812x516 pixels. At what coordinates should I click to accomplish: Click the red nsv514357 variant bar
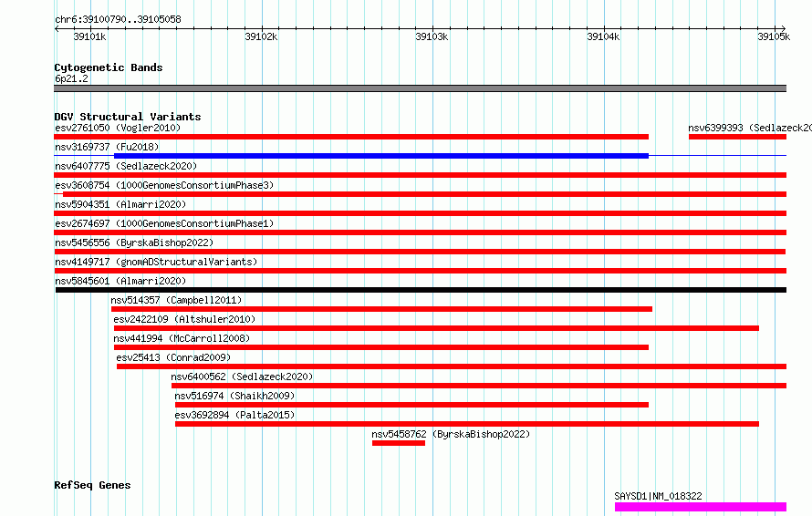click(x=381, y=309)
